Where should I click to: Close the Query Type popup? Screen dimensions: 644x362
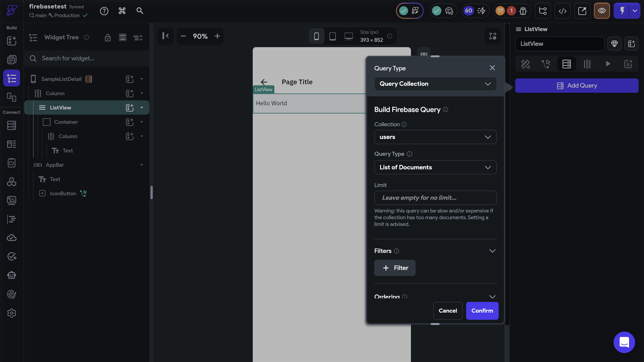492,68
